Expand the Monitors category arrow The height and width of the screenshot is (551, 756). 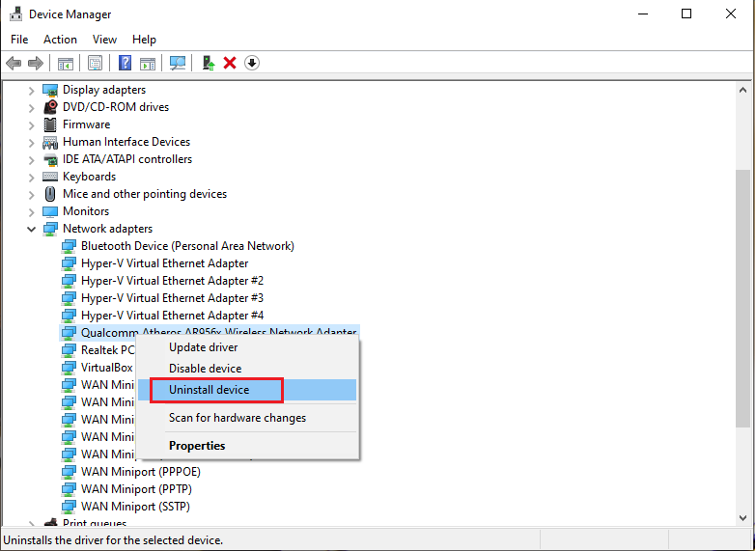(x=32, y=211)
